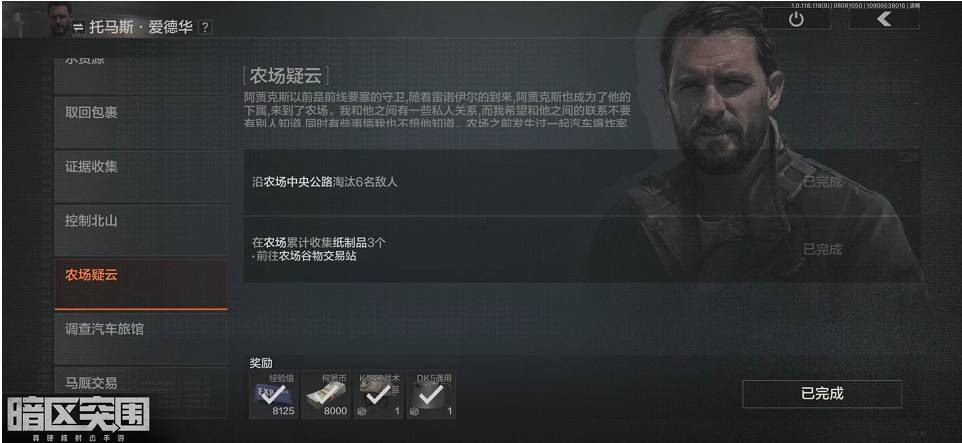Select the DK5通用 reward icon

[431, 395]
